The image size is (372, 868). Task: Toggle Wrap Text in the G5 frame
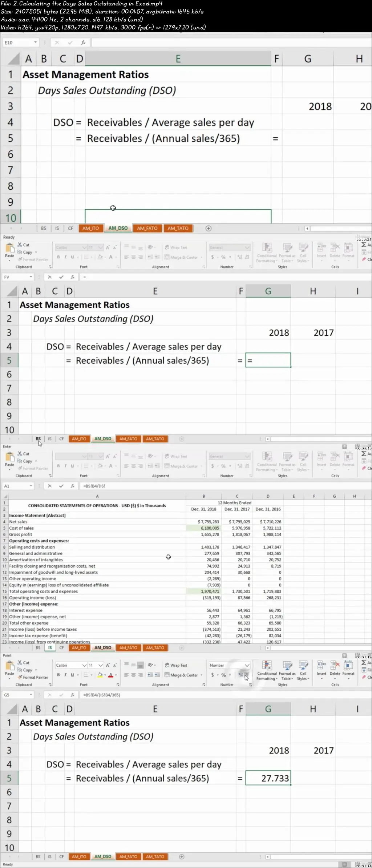click(x=176, y=665)
